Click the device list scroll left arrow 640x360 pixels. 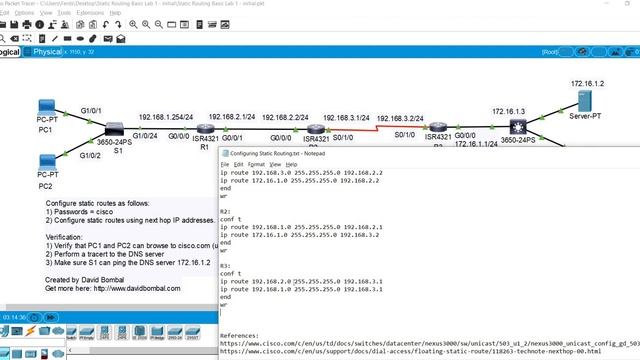click(x=70, y=350)
